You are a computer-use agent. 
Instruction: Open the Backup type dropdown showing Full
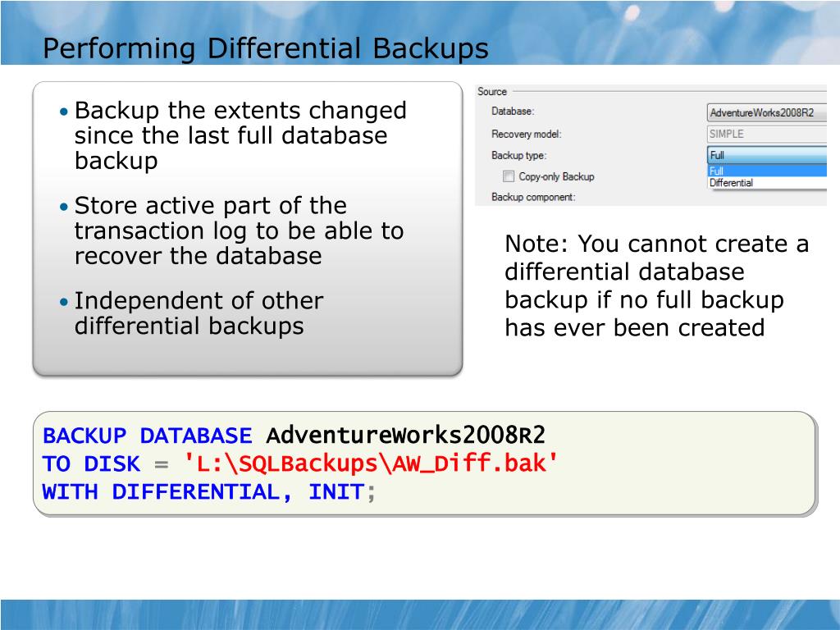(x=767, y=155)
